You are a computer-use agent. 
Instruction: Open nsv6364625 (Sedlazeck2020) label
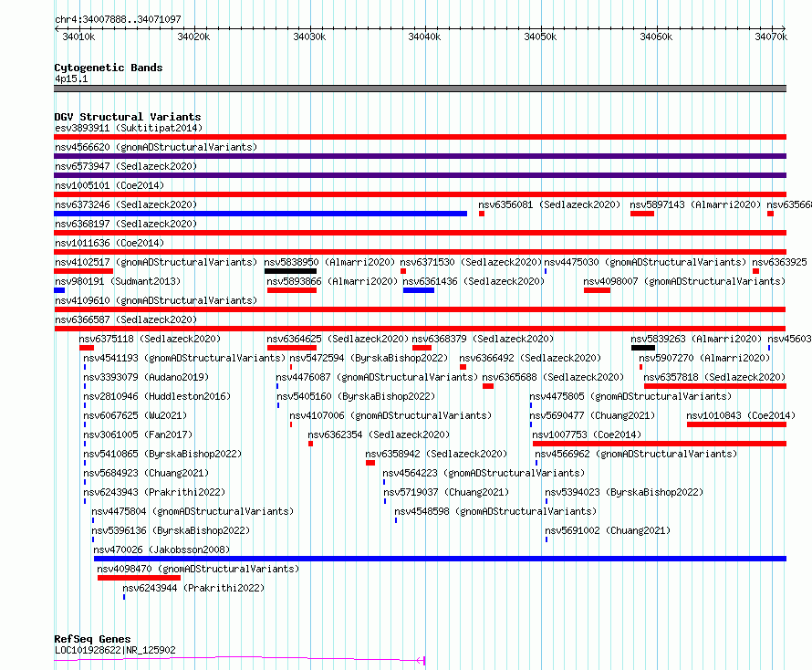coord(338,339)
